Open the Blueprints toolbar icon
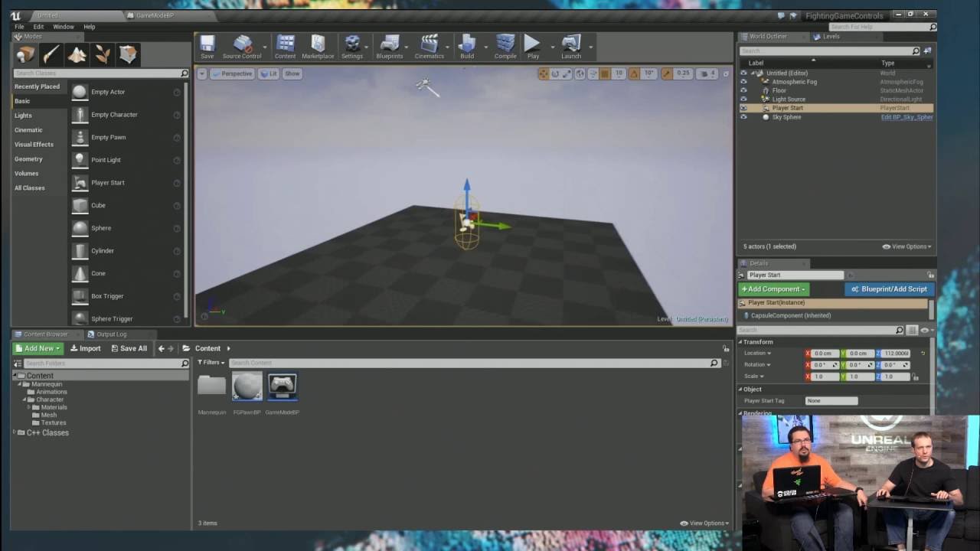The height and width of the screenshot is (551, 980). click(x=389, y=47)
